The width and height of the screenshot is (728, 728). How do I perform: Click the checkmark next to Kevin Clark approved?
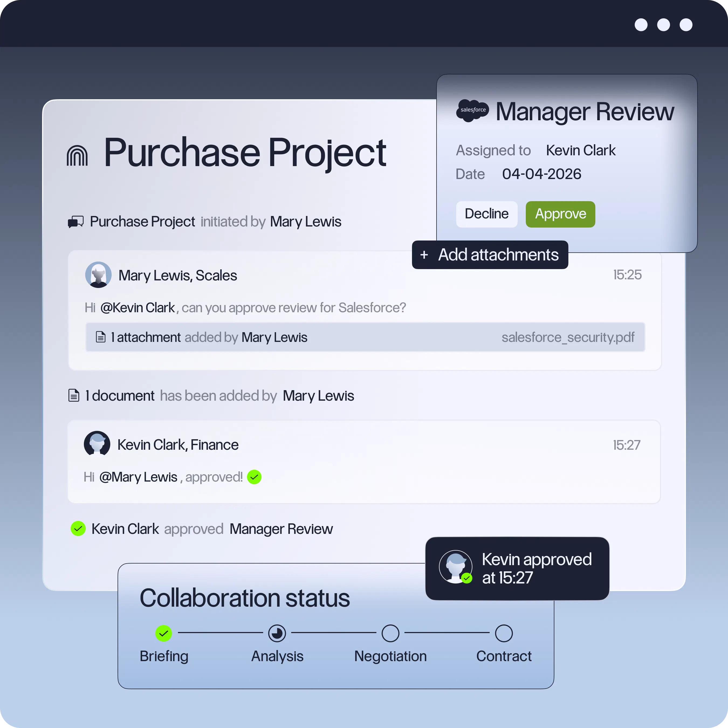[78, 528]
